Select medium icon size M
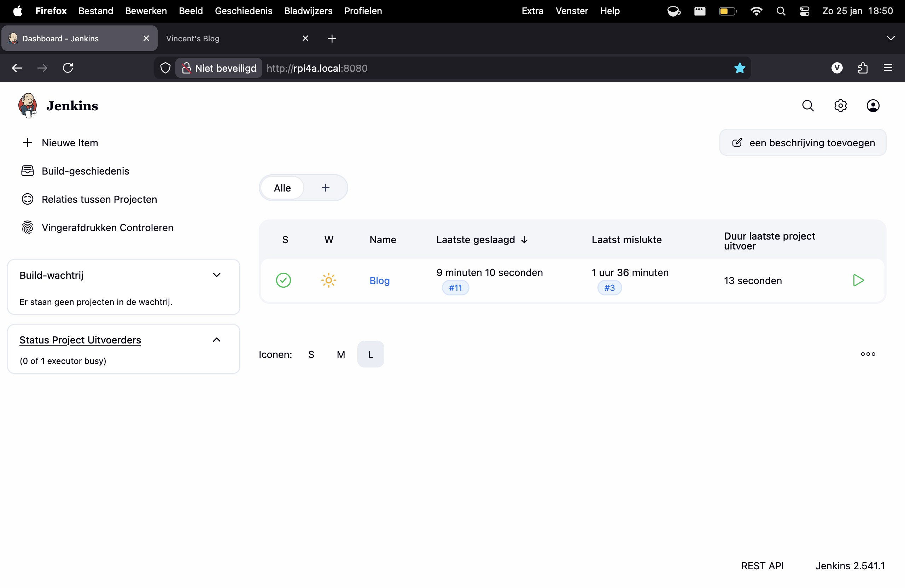The width and height of the screenshot is (905, 588). (x=341, y=354)
